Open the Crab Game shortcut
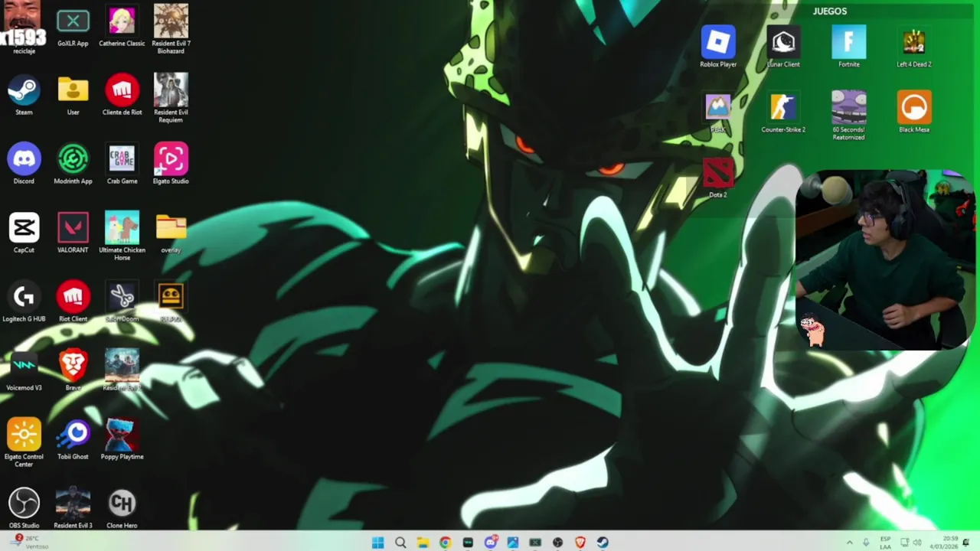Screen dimensions: 980x551 coord(122,165)
